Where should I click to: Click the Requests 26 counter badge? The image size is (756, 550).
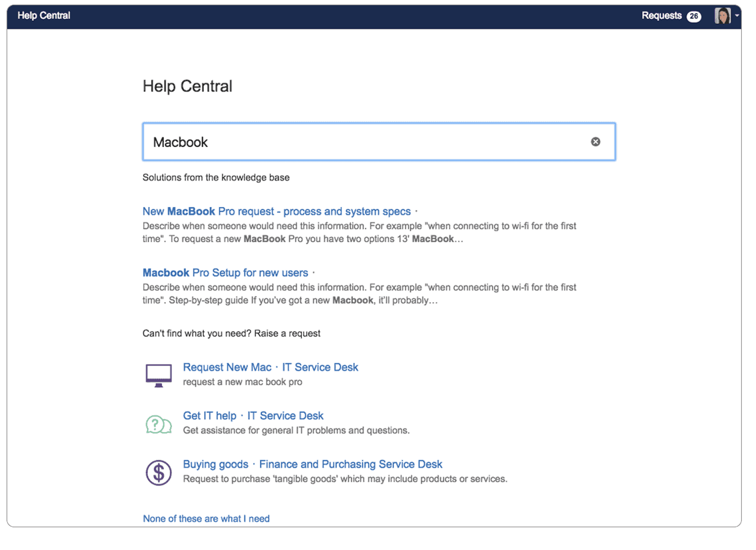pyautogui.click(x=694, y=16)
